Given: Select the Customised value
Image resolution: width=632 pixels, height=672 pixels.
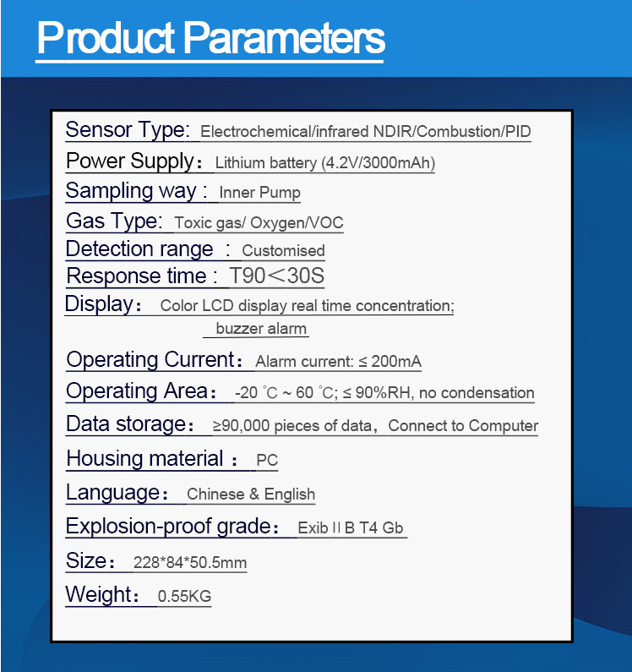Looking at the screenshot, I should click(283, 251).
